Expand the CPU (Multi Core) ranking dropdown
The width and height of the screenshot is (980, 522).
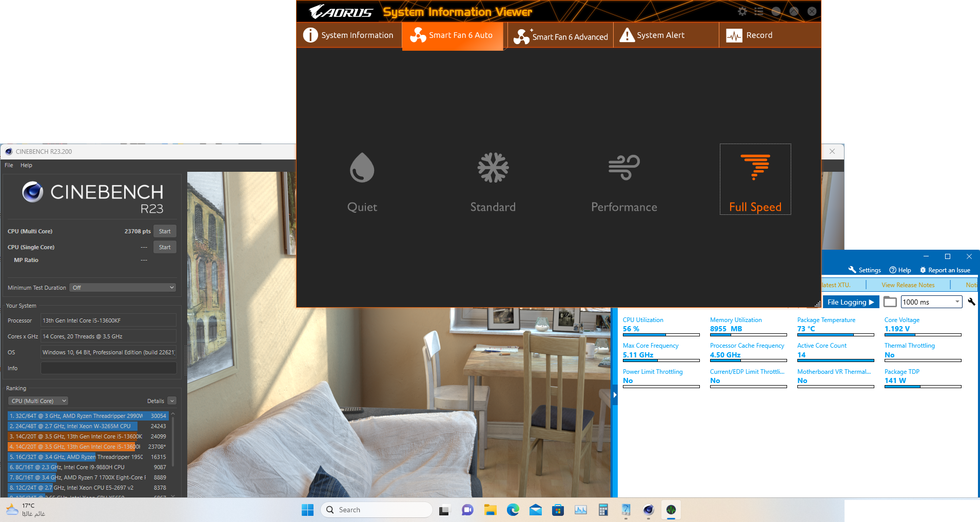coord(38,401)
